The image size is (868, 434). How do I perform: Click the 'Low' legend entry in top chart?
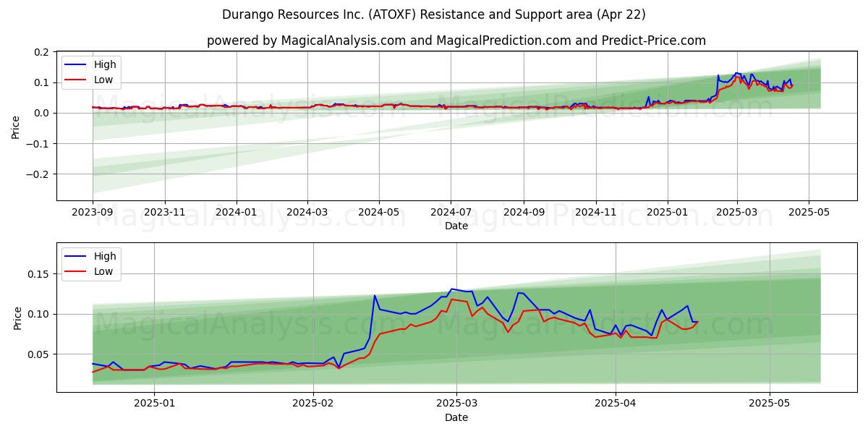point(89,80)
